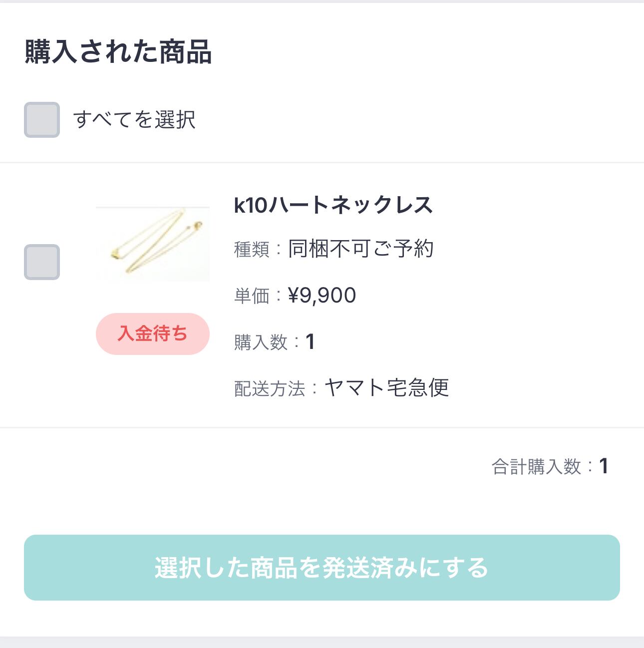Click the ¥9,900 unit price
This screenshot has height=648, width=644.
[x=322, y=296]
